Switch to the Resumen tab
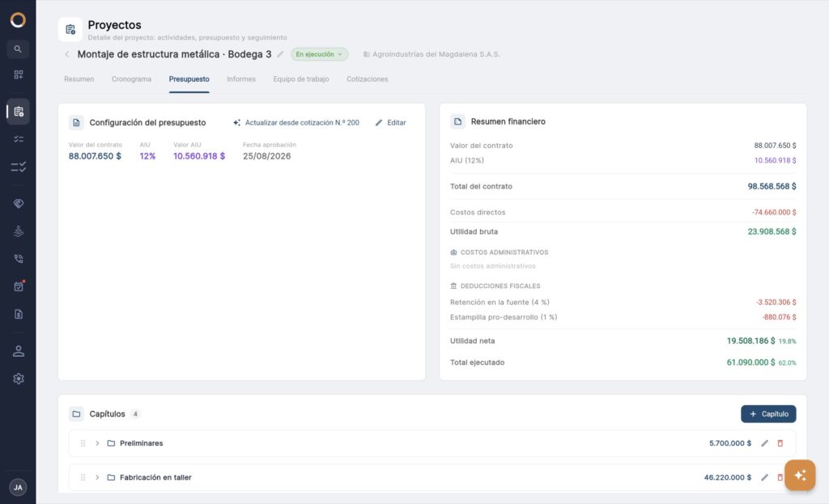Viewport: 829px width, 504px height. 79,79
